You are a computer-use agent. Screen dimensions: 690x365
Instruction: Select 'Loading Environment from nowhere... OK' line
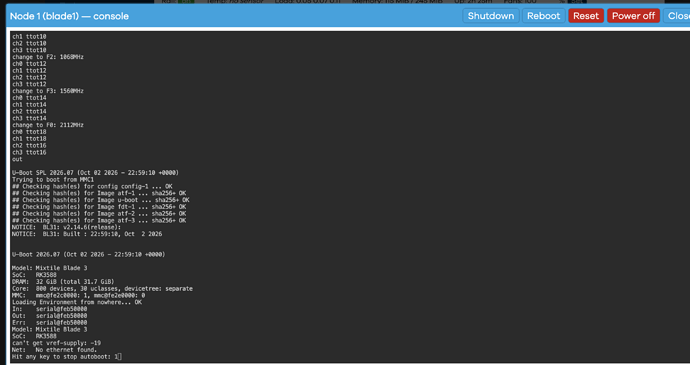(77, 302)
